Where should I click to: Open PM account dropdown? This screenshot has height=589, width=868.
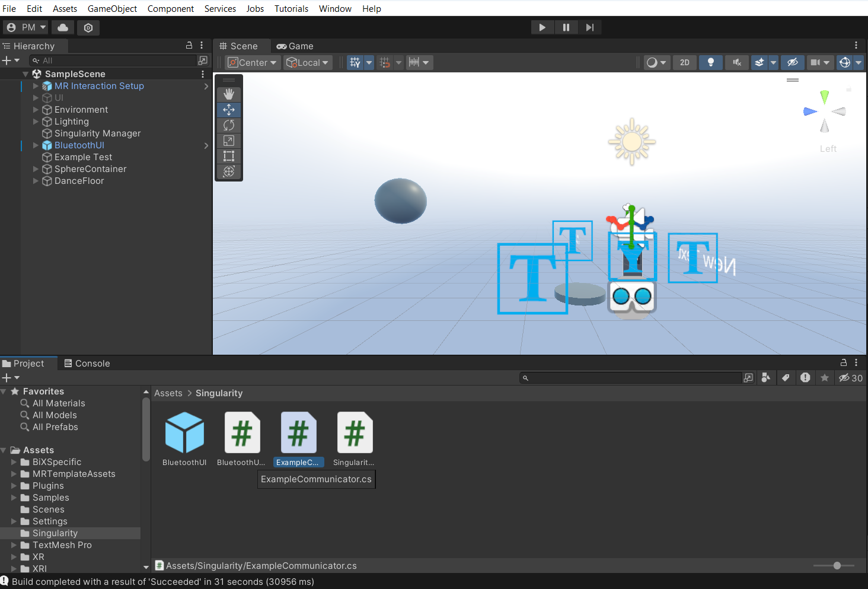[x=25, y=27]
